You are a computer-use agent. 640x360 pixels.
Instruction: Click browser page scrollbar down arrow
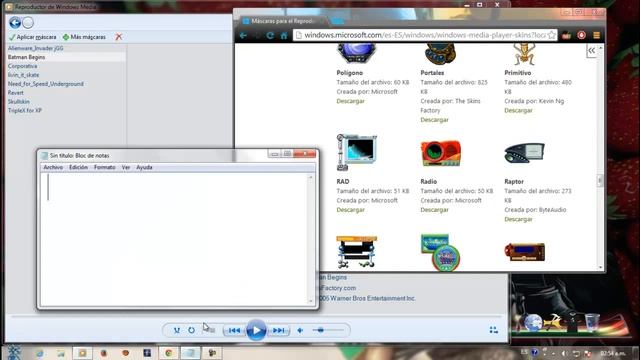pos(600,268)
